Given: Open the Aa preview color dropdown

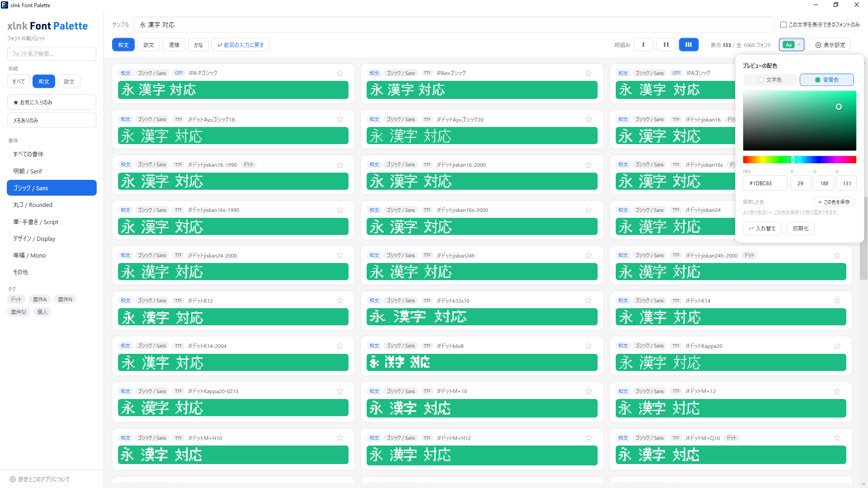Looking at the screenshot, I should tap(792, 45).
